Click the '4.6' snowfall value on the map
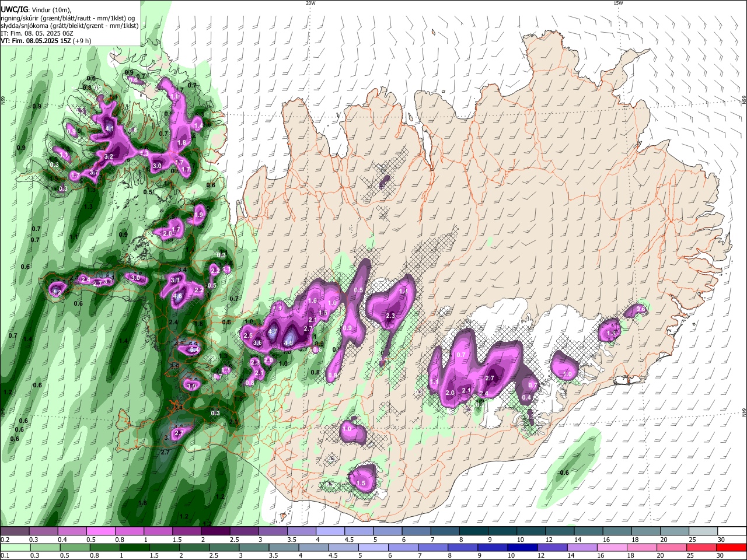This screenshot has width=747, height=560. [178, 296]
